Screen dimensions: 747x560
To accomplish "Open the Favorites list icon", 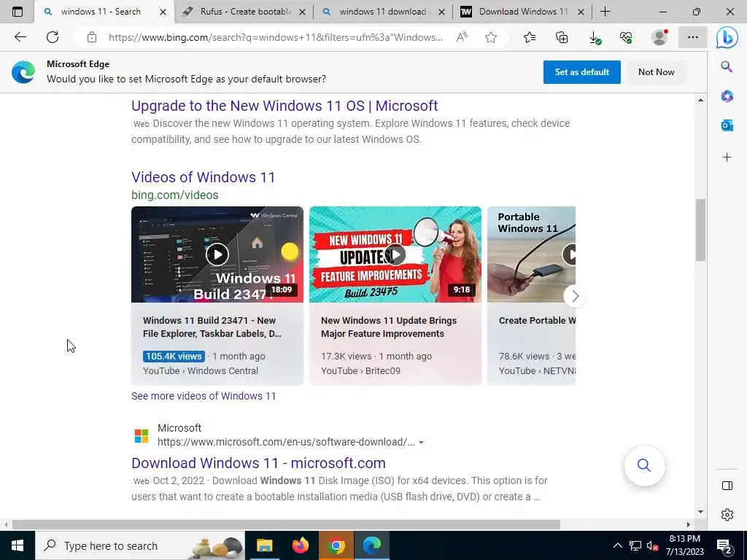I will click(x=530, y=37).
